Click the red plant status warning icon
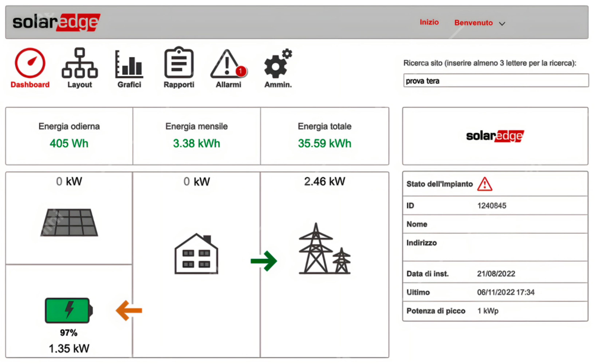Screen dimensions: 595x364 (484, 184)
